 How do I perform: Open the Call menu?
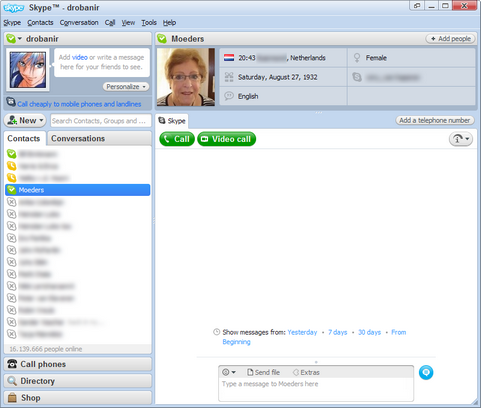point(110,23)
